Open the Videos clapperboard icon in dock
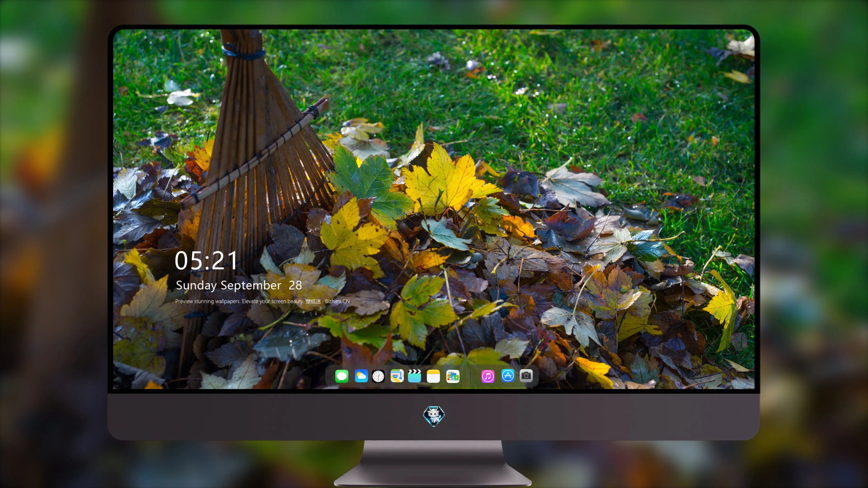868x488 pixels. click(415, 376)
